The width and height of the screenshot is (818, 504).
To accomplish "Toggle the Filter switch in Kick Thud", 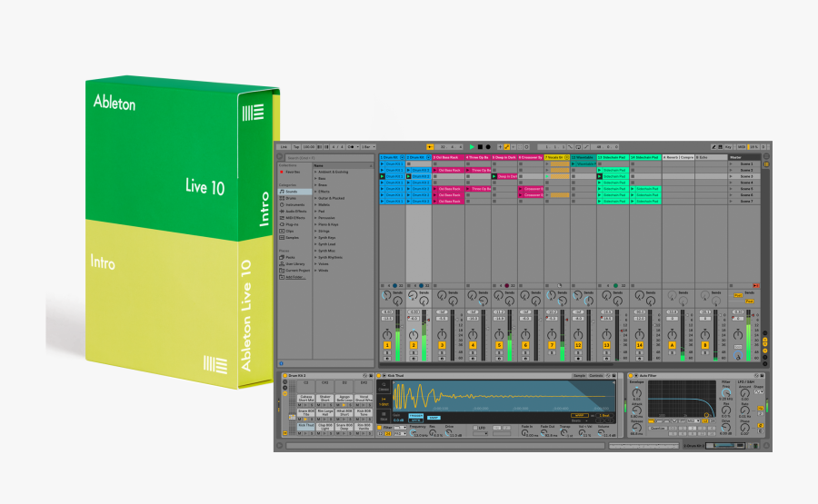I will pyautogui.click(x=379, y=428).
